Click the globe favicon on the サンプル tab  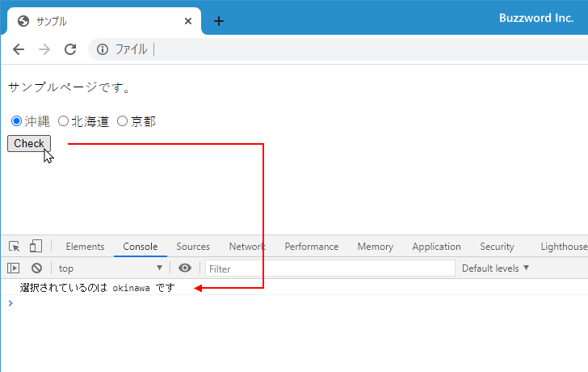point(23,21)
